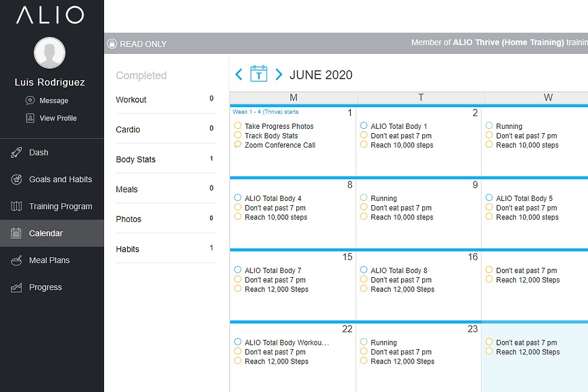
Task: Open the Message link
Action: click(54, 100)
